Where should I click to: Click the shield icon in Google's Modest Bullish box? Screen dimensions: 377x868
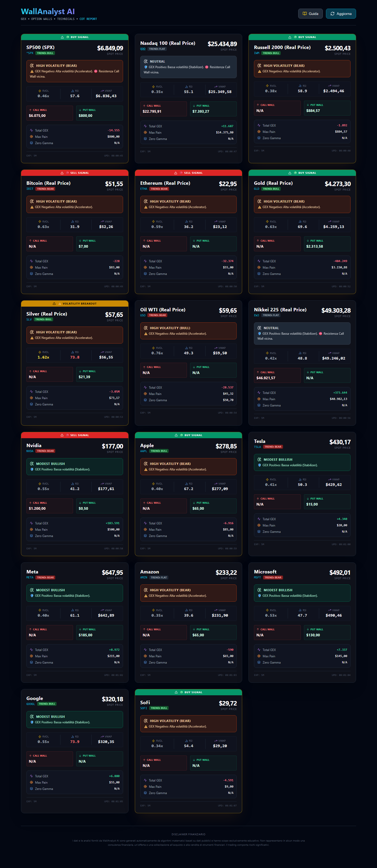(32, 723)
